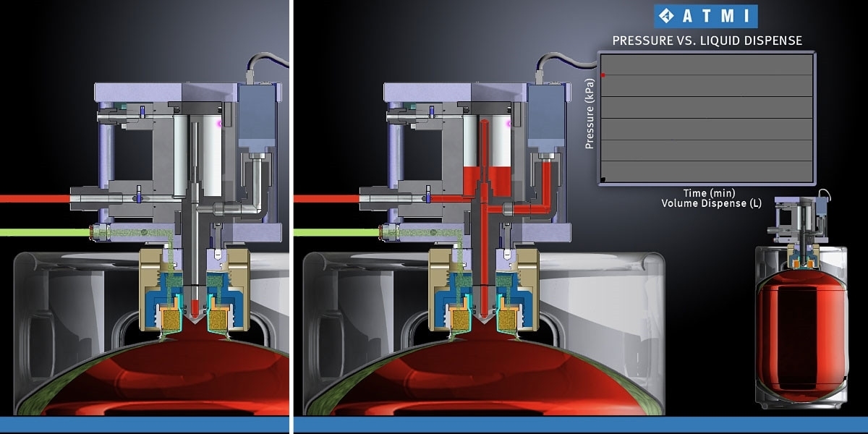Image resolution: width=868 pixels, height=434 pixels.
Task: Click the green gas inlet line in right panel
Action: (336, 232)
